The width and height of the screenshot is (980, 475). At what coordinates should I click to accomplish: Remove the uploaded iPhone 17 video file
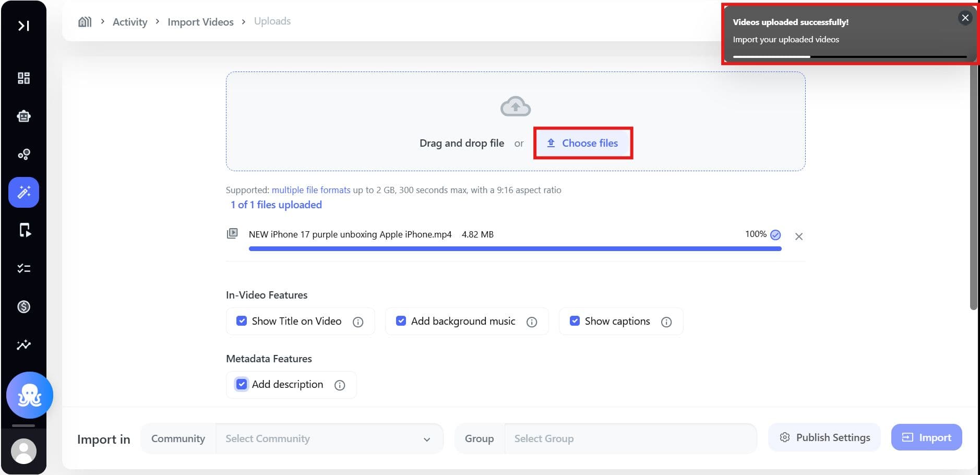click(x=798, y=236)
